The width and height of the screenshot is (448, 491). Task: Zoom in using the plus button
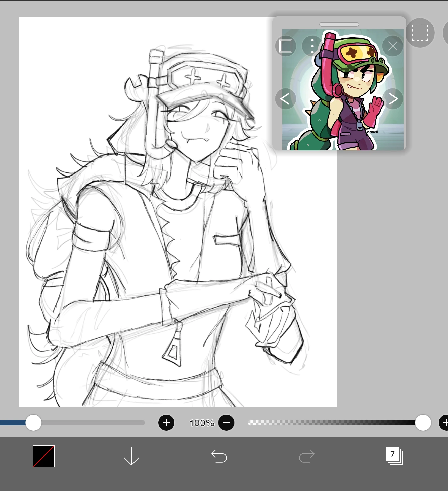pyautogui.click(x=166, y=423)
